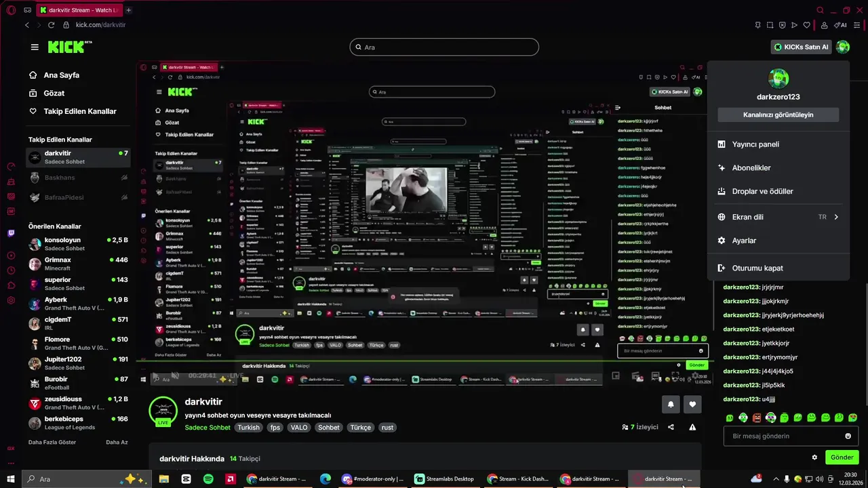Click the Bir mesaj gönderin chat input
The width and height of the screenshot is (868, 488).
[x=791, y=436]
